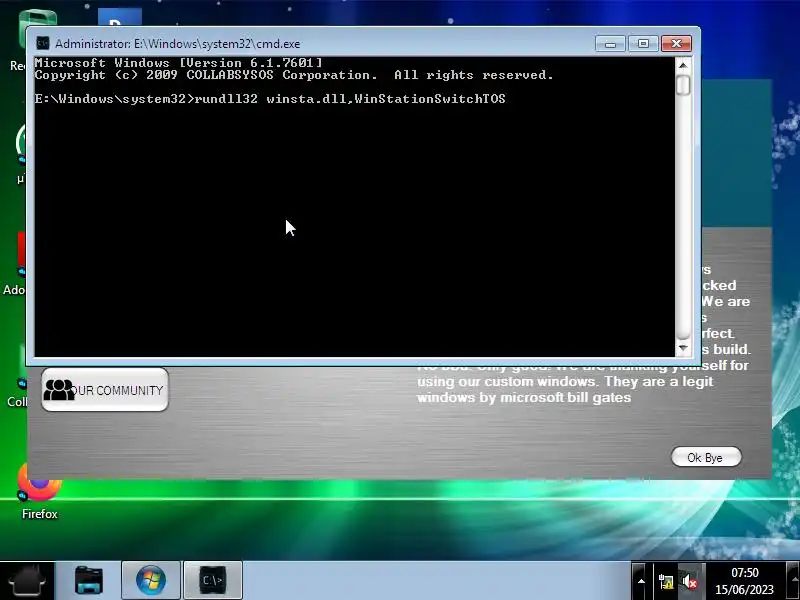The width and height of the screenshot is (800, 600).
Task: Click the scroll down arrow in cmd window
Action: 683,348
